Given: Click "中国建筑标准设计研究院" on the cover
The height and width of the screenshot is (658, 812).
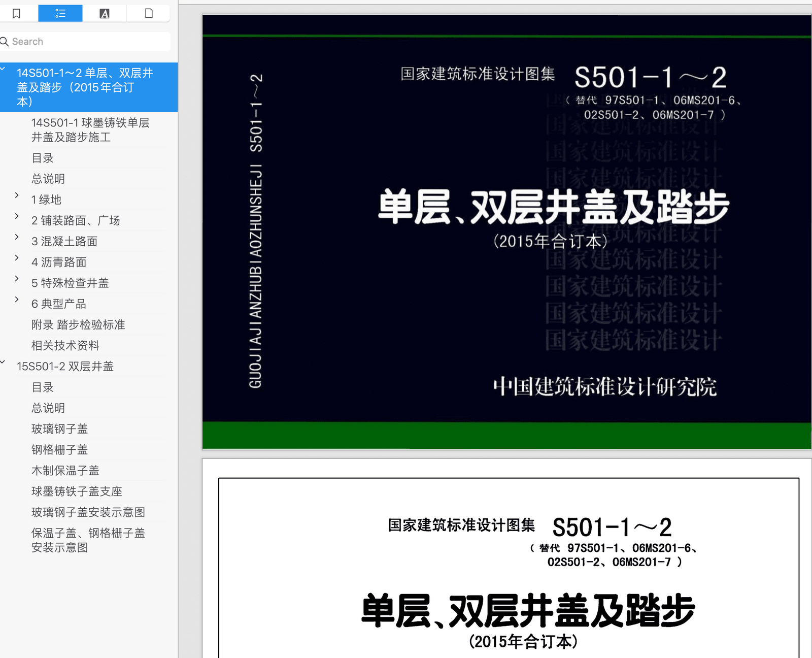Looking at the screenshot, I should click(604, 386).
